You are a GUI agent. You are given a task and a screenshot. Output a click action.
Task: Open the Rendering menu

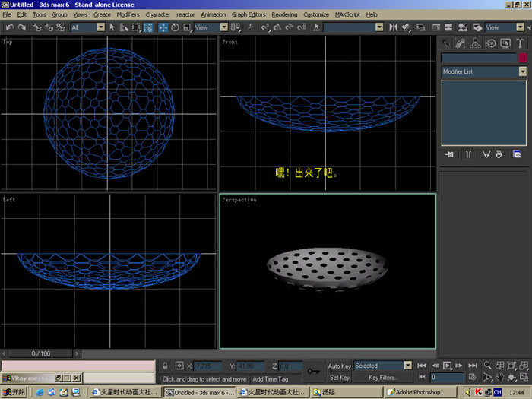pos(284,14)
